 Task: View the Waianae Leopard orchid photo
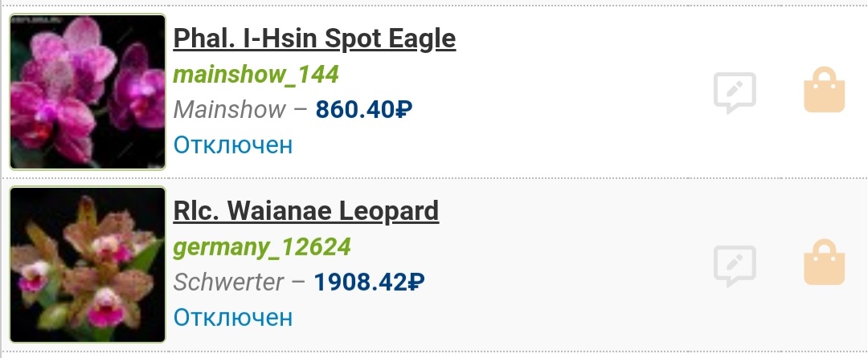tap(88, 265)
